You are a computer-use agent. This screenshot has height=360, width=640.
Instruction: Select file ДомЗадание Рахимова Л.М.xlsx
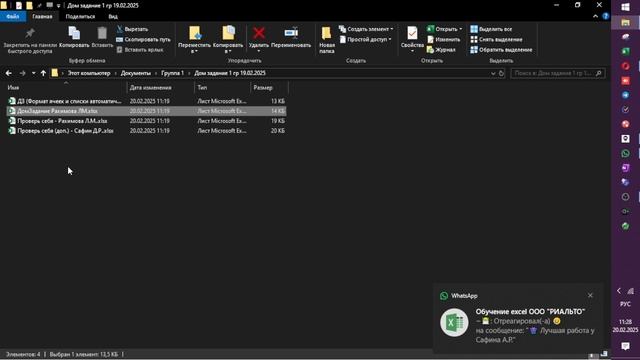146,111
